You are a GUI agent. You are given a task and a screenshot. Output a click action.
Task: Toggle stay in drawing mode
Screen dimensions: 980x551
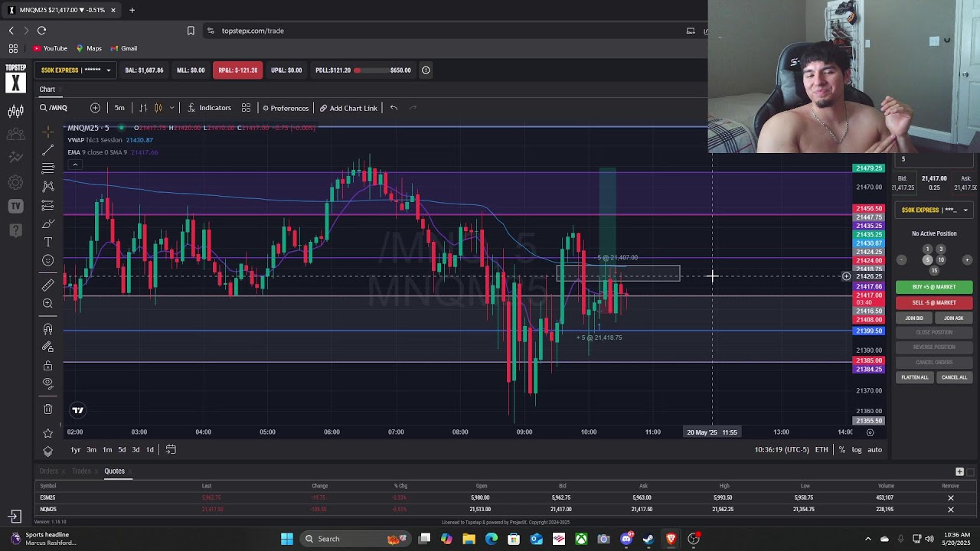click(x=47, y=347)
